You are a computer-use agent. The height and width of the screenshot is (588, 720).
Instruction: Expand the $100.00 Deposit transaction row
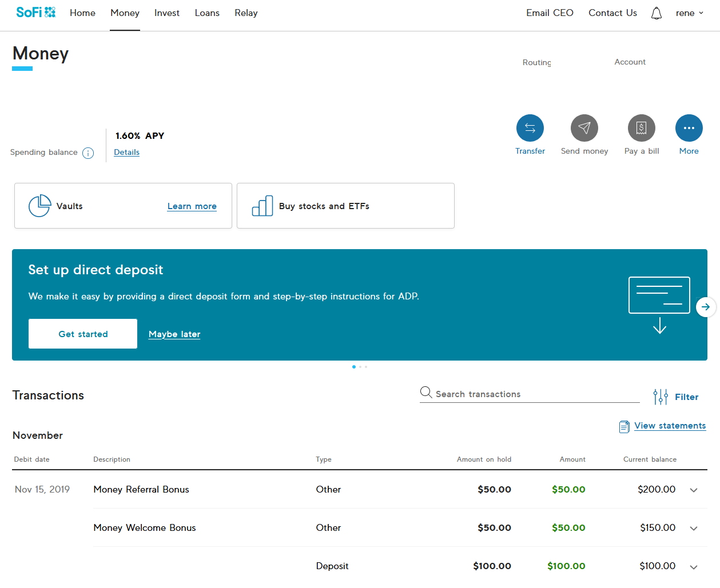[693, 567]
